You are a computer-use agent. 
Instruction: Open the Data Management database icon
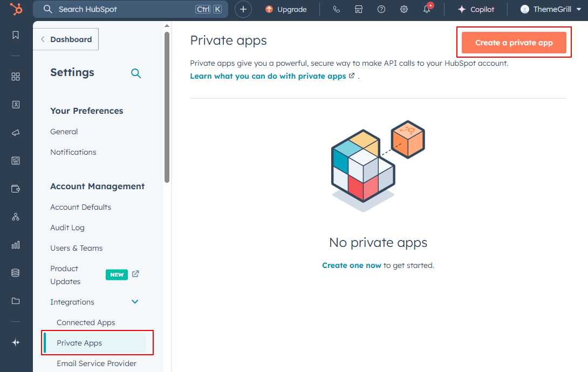[x=16, y=273]
